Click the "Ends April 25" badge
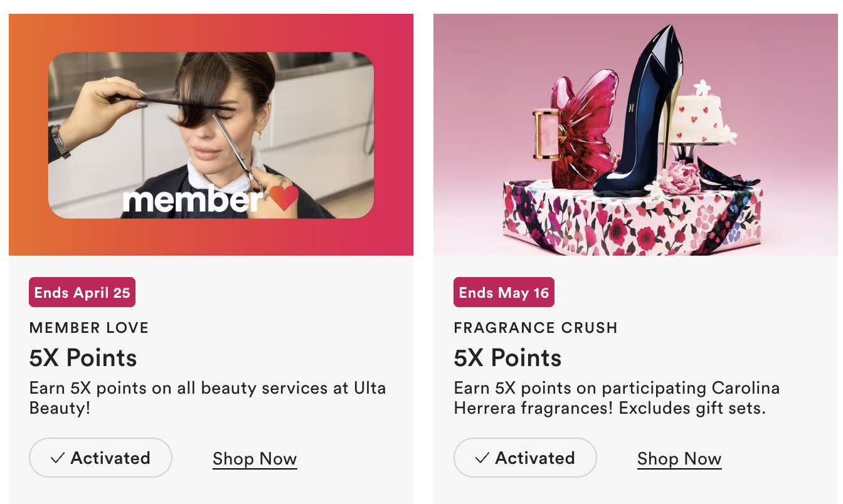The image size is (843, 504). point(82,293)
